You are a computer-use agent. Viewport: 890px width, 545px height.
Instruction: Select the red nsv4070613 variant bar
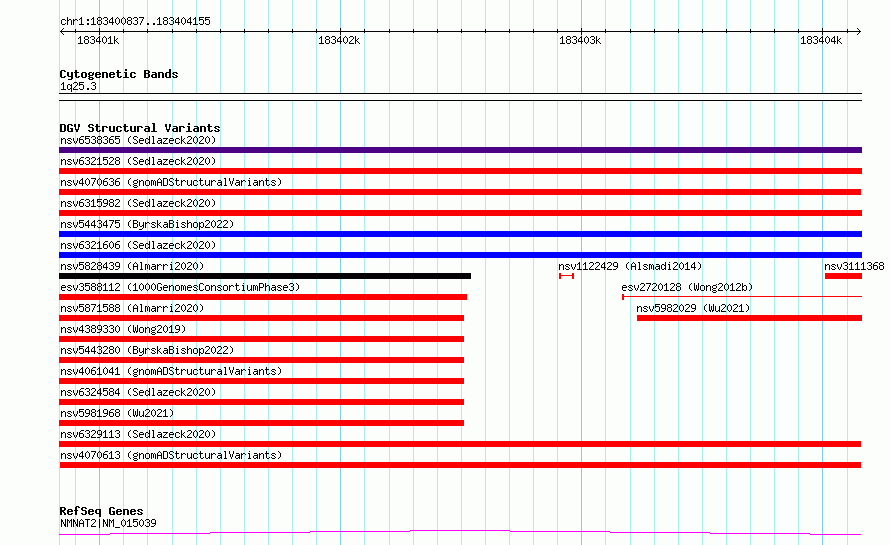coord(460,465)
